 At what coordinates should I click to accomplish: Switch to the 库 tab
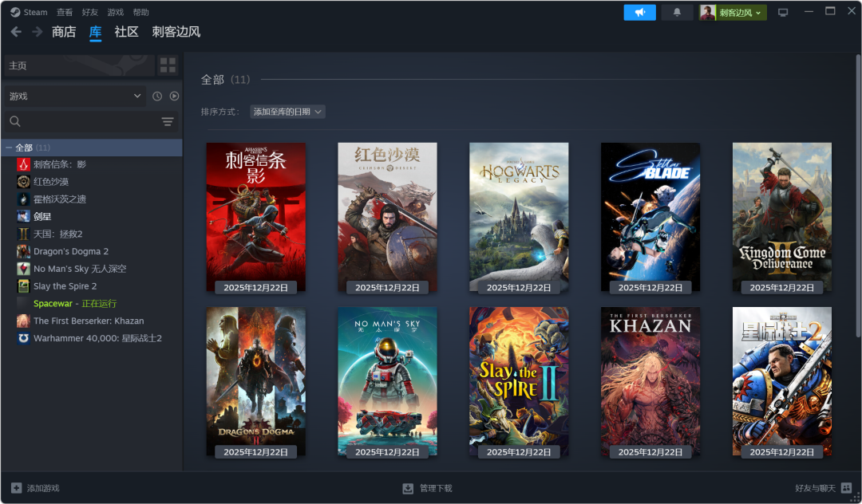[95, 32]
